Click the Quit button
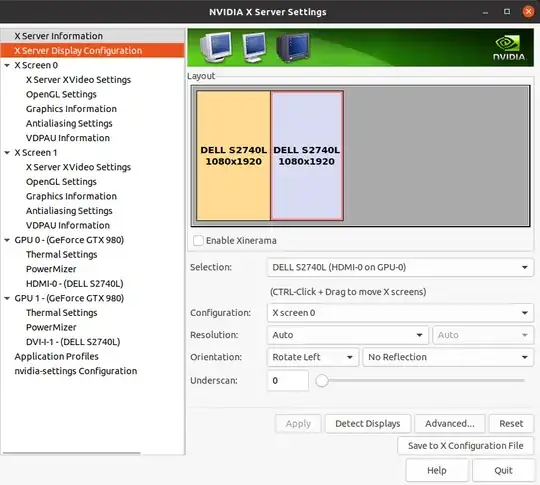 coord(503,470)
